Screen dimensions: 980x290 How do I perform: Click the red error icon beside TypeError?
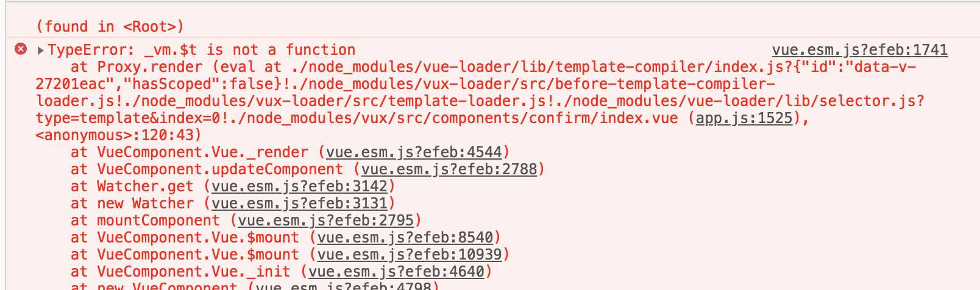(x=21, y=49)
